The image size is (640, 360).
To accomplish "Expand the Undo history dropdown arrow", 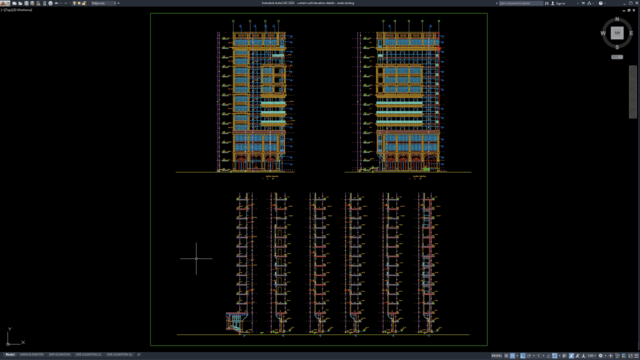I will (x=60, y=3).
